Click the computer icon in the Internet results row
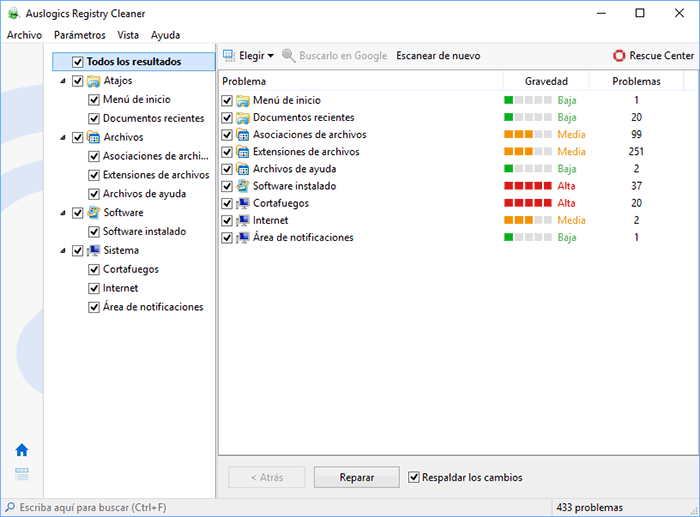Viewport: 700px width, 517px height. click(x=243, y=220)
